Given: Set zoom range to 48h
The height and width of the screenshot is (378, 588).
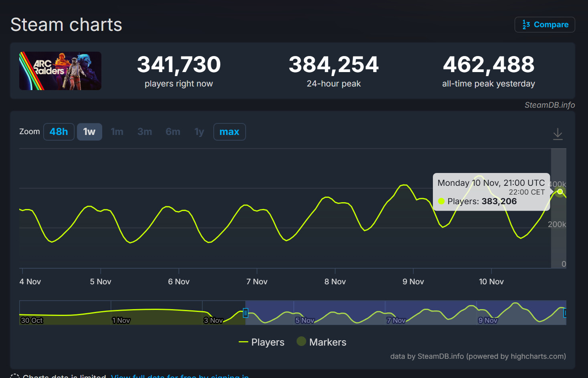Looking at the screenshot, I should [x=59, y=132].
